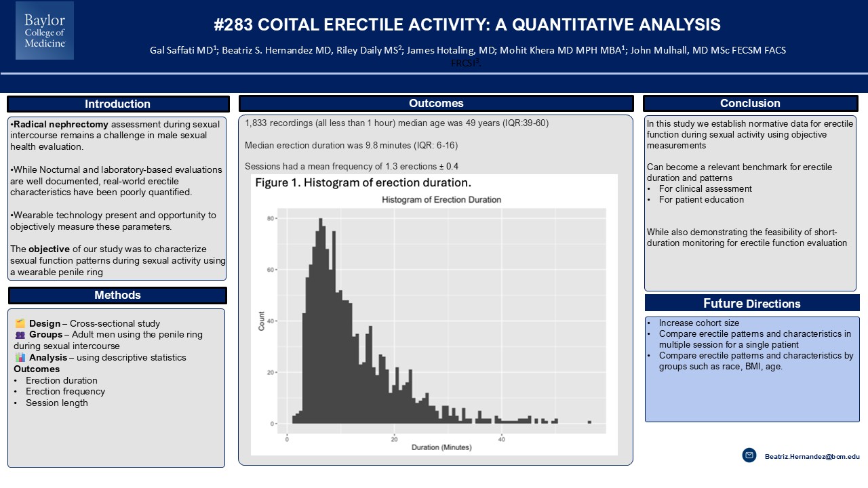Select the Methods section header
The width and height of the screenshot is (868, 488).
(x=117, y=295)
